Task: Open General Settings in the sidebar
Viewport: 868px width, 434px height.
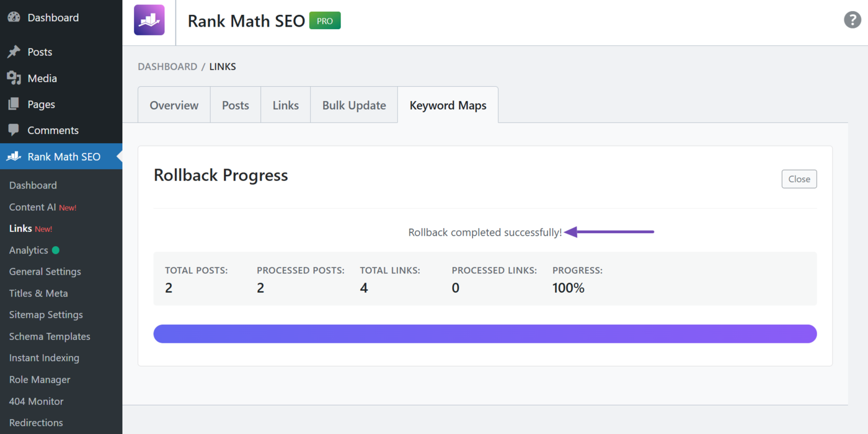Action: 45,272
